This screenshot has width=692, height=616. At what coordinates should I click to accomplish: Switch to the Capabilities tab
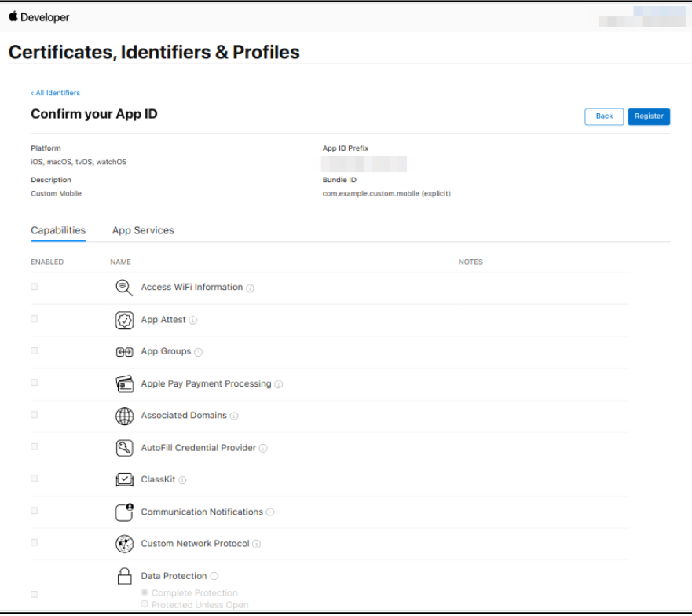[x=58, y=230]
